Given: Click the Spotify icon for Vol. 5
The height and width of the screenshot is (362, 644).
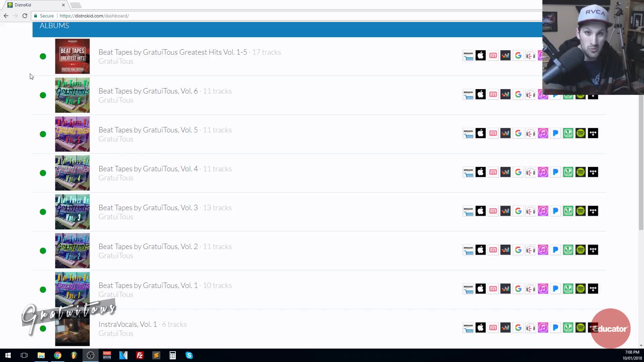Looking at the screenshot, I should [580, 133].
